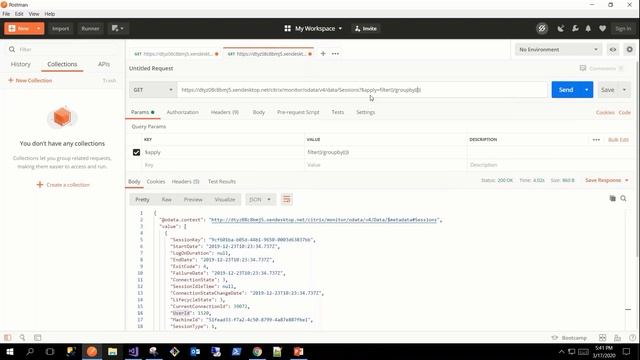Open Trash in sidebar
Viewport: 640px width, 360px height.
pos(109,80)
